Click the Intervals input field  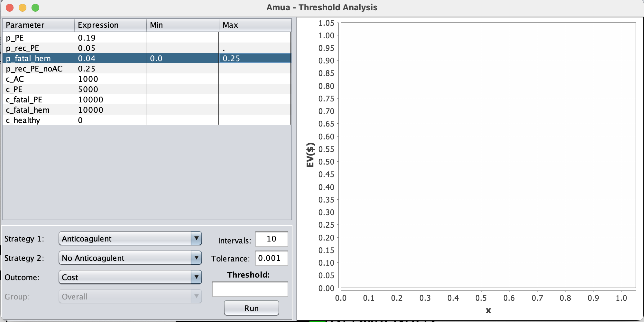pos(271,239)
